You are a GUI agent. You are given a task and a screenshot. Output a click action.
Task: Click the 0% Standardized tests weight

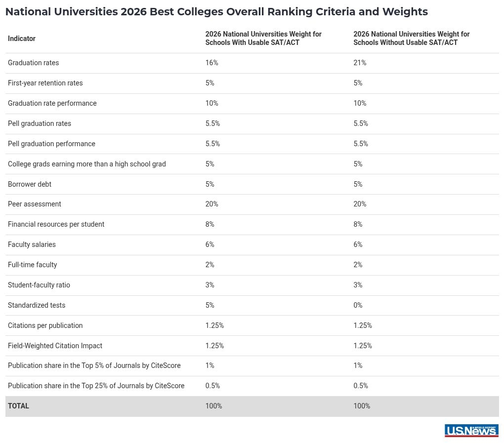point(358,305)
